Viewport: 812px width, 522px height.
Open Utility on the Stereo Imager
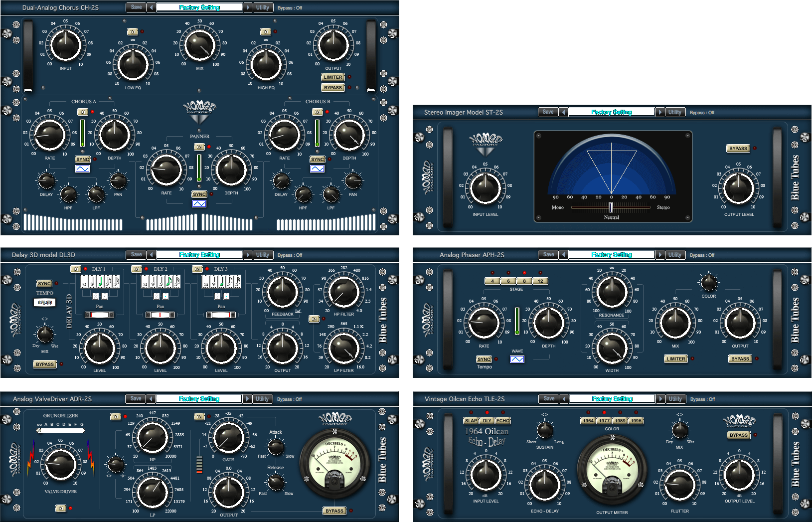coord(675,112)
